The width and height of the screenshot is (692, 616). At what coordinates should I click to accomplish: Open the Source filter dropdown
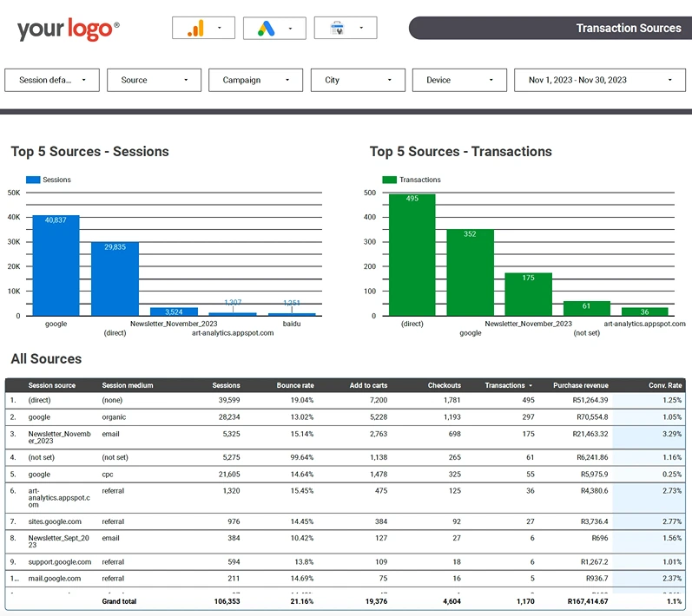point(154,80)
